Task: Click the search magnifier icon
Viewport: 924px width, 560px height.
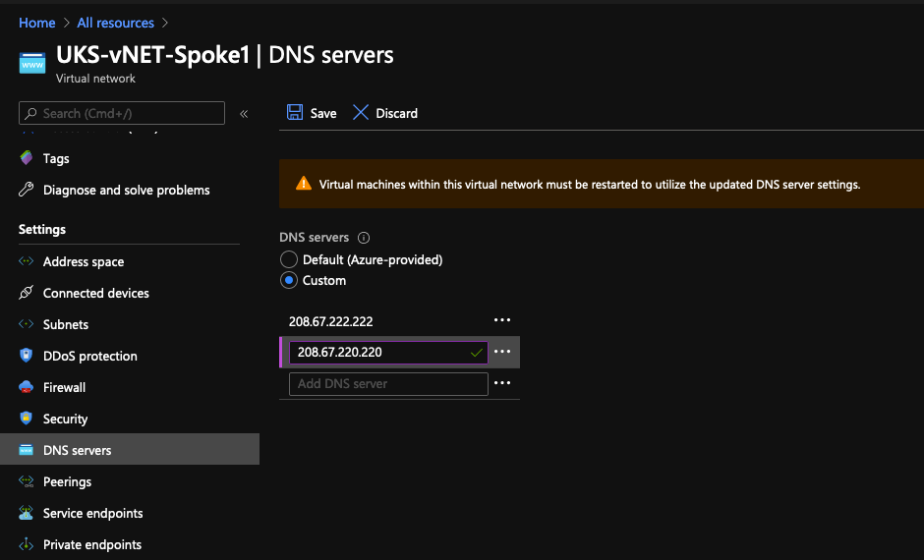Action: 31,113
